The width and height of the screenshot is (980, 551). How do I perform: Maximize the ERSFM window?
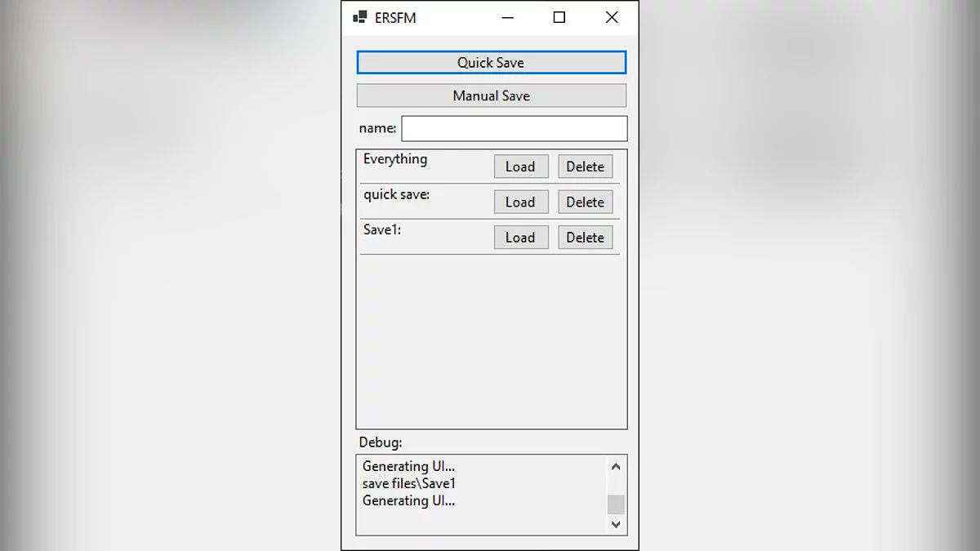click(x=559, y=17)
